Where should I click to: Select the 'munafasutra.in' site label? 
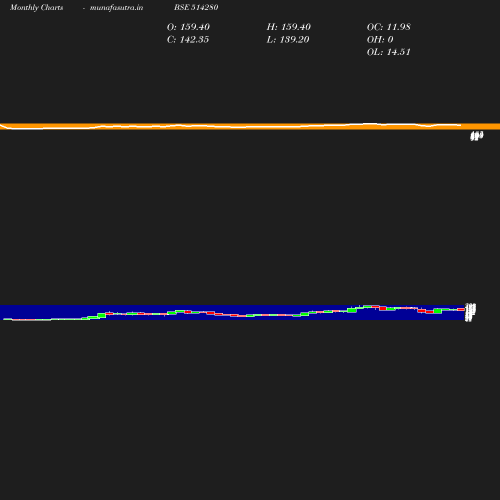(x=116, y=8)
